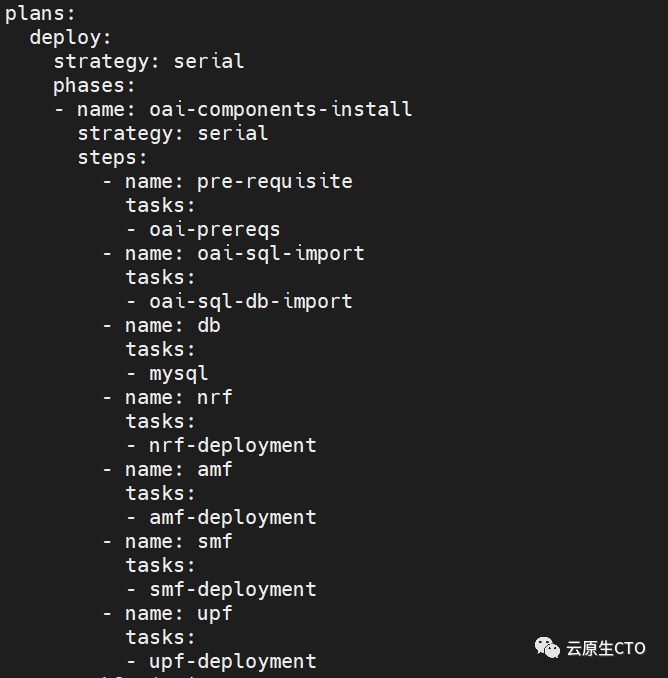Click the oai-sql-db-import task entry
668x678 pixels.
(250, 301)
